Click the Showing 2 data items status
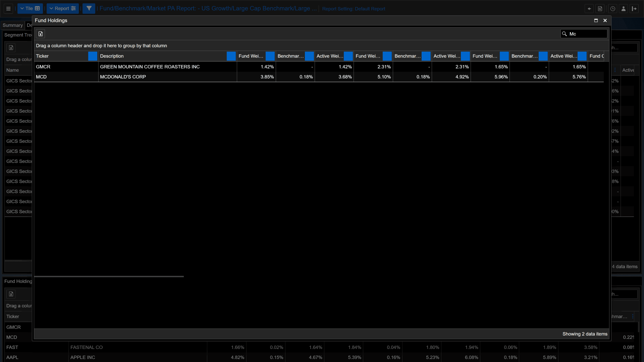 click(585, 334)
